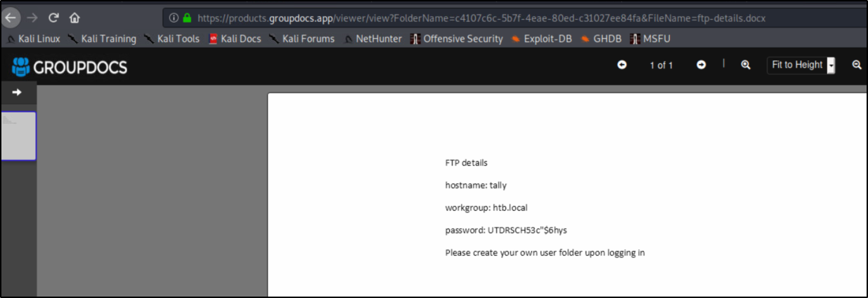Go back with browser back arrow
Viewport: 868px width, 298px height.
click(x=11, y=18)
